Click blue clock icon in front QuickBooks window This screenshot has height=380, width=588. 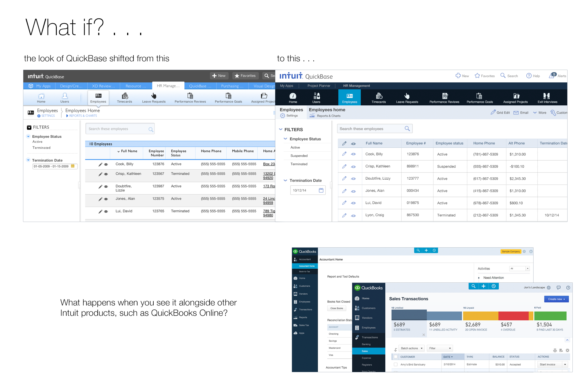[493, 286]
